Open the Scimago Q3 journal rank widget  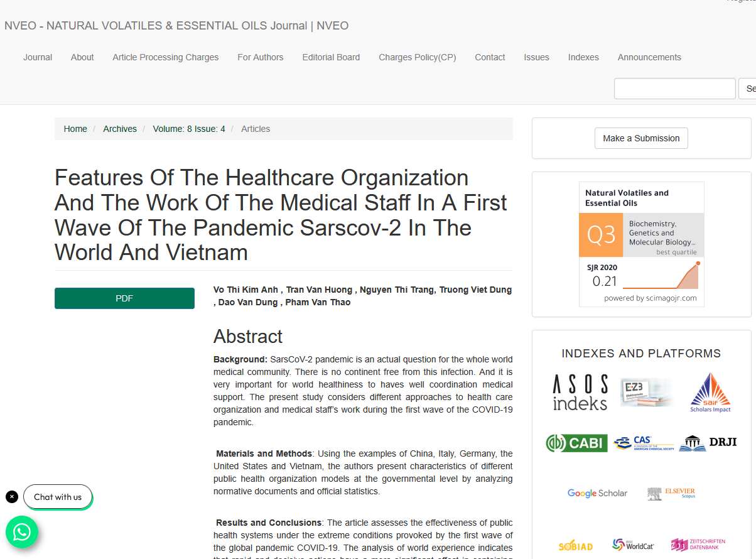point(641,244)
